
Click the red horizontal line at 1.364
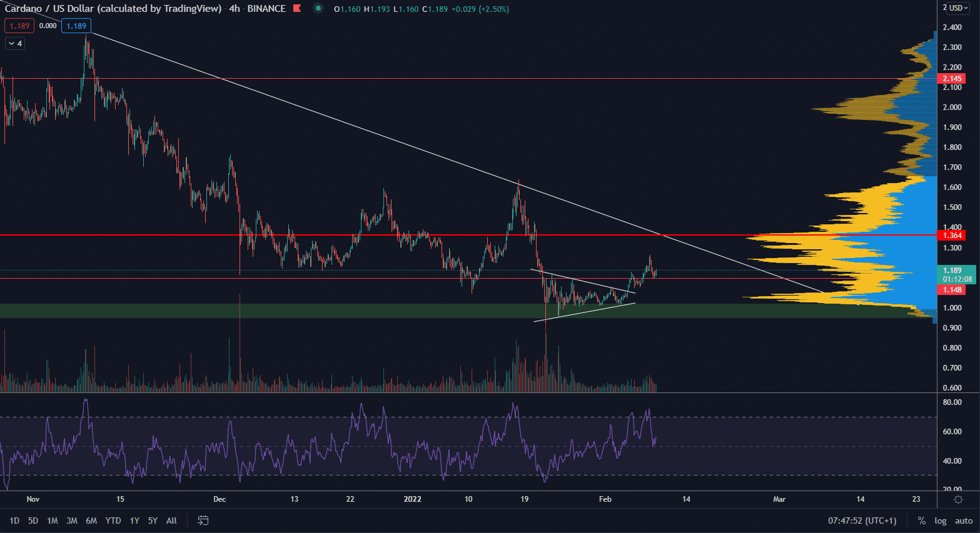tap(375, 236)
